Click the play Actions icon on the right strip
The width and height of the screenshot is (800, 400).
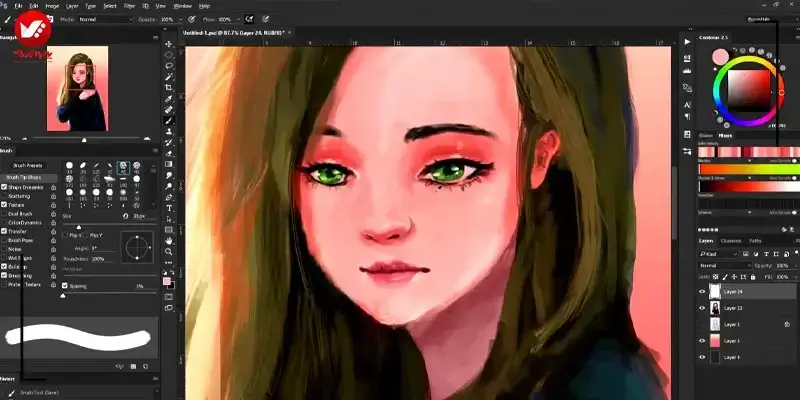[x=687, y=41]
